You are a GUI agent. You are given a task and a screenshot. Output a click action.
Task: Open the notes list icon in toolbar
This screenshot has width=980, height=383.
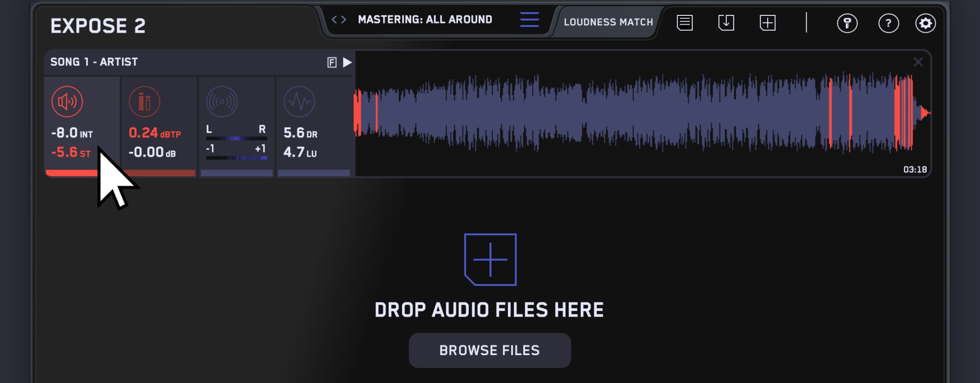coord(685,23)
